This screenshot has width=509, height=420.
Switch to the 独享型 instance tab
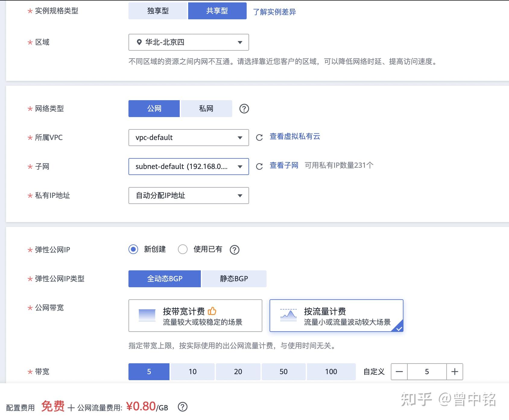(157, 11)
